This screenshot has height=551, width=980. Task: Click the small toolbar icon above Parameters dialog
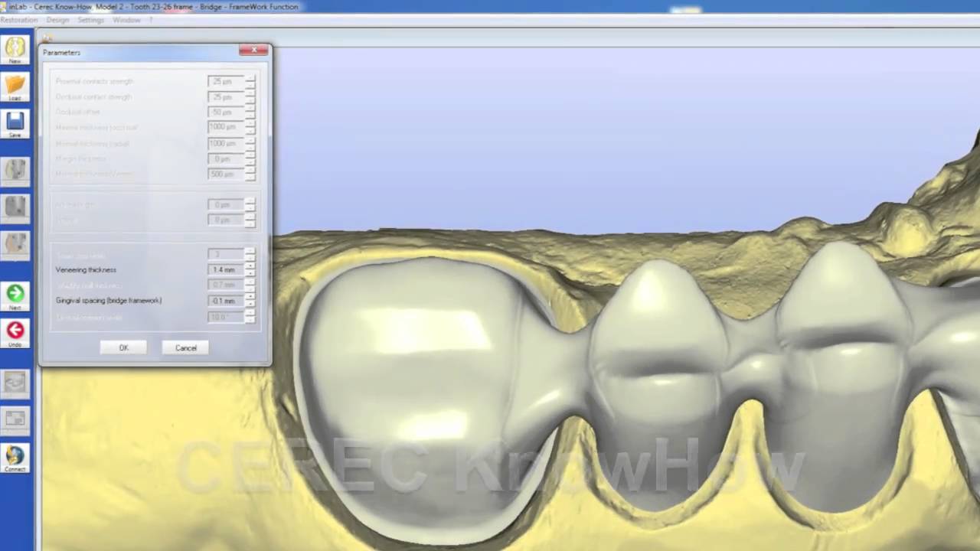pos(47,37)
